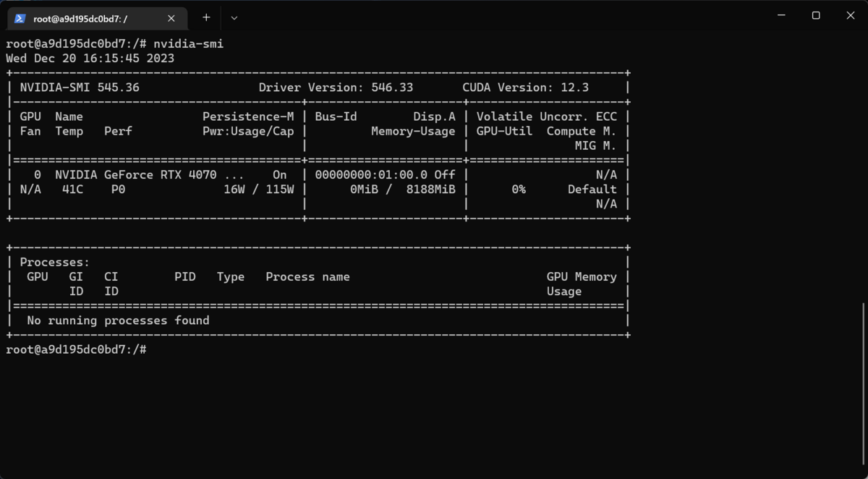Open a new tab with the plus icon
The image size is (868, 479).
point(206,17)
